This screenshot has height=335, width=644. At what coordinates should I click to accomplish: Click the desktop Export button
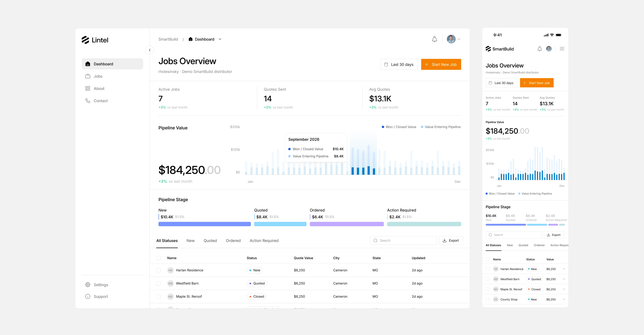click(451, 240)
